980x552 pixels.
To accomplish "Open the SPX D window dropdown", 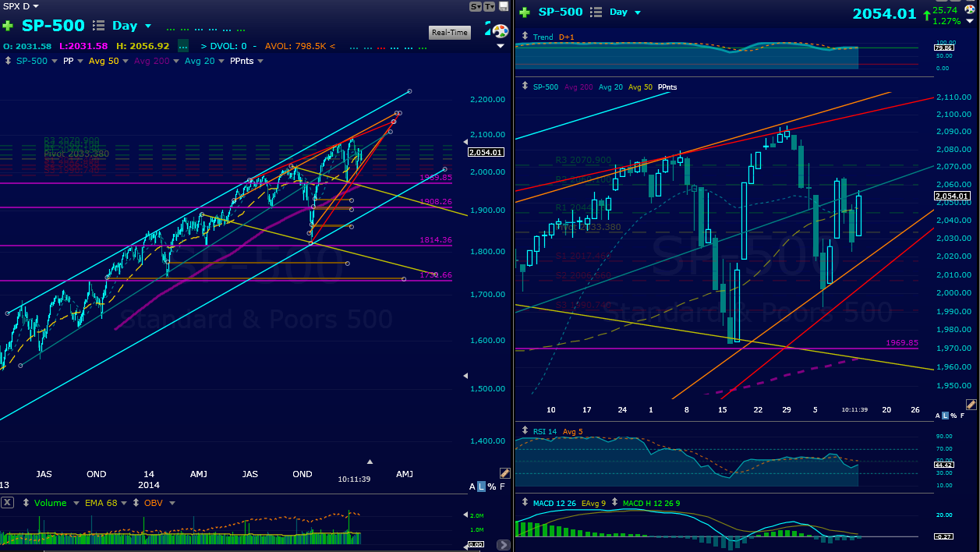I will pos(36,6).
